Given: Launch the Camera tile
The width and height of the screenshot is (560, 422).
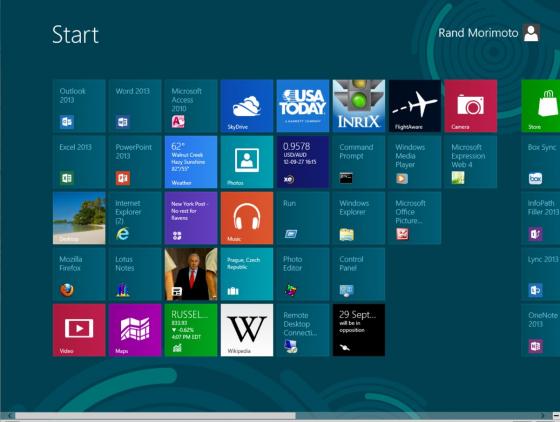Looking at the screenshot, I should (x=471, y=106).
